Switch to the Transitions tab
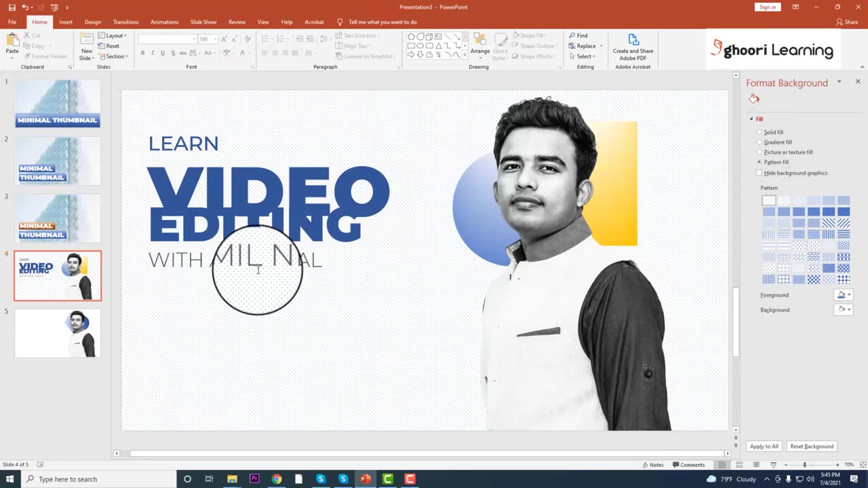Screen dimensions: 868x488 pyautogui.click(x=125, y=22)
